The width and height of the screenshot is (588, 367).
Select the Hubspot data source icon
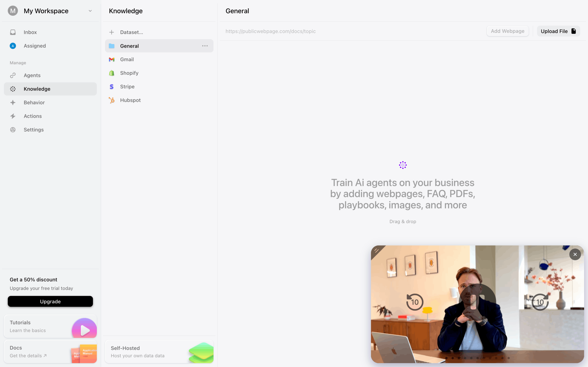click(112, 100)
